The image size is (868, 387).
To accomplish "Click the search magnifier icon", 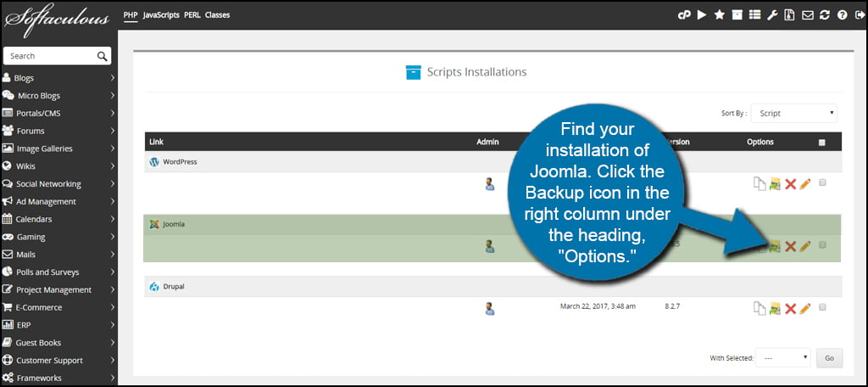I will (102, 56).
